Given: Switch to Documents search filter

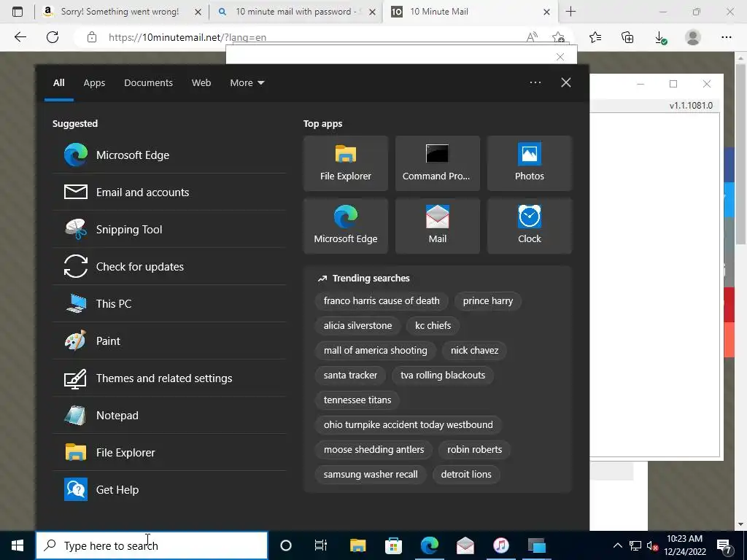Looking at the screenshot, I should click(148, 82).
